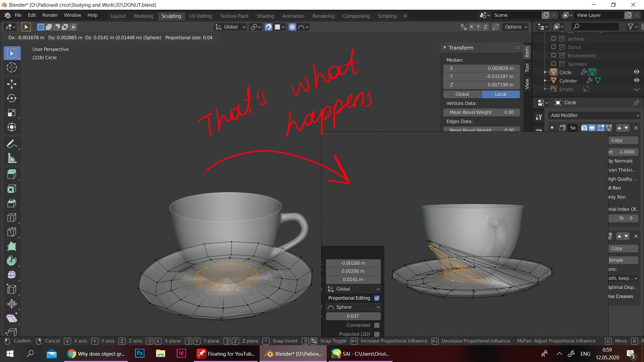
Task: Open outliner filter funnel icon
Action: tap(630, 26)
